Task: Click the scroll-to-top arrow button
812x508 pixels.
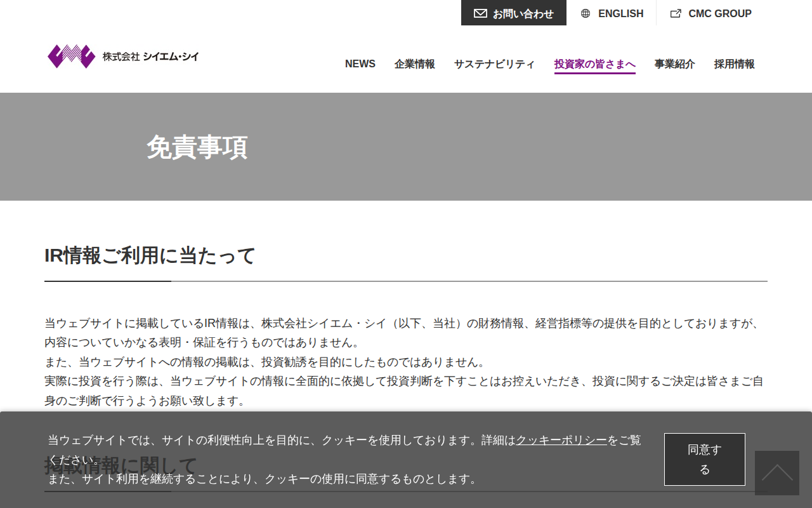Action: pyautogui.click(x=777, y=473)
